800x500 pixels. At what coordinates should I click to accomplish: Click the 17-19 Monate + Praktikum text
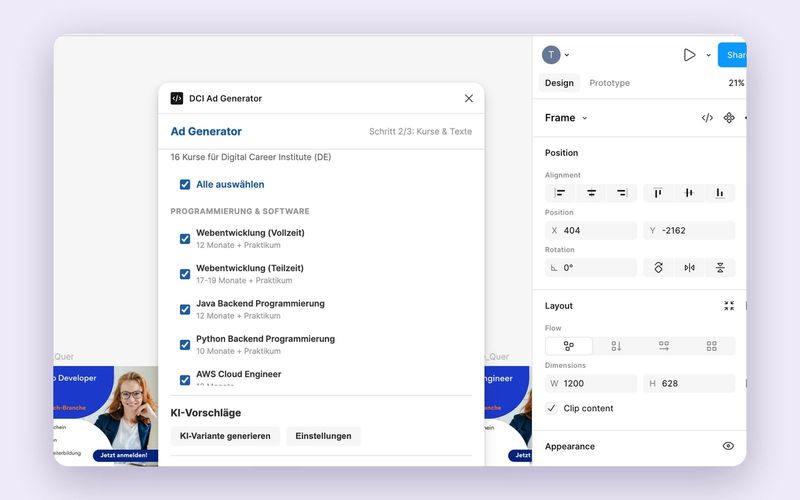244,281
